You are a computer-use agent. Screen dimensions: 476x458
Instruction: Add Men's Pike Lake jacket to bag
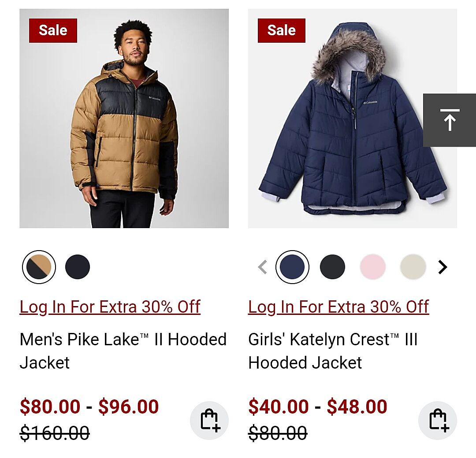(x=209, y=421)
